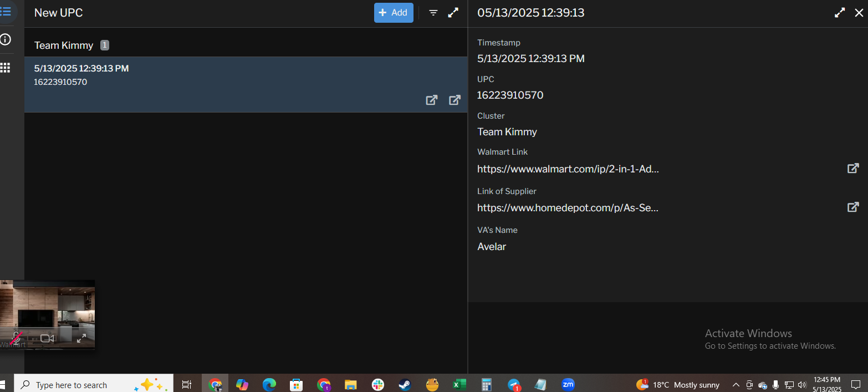
Task: Open the Walmart Link external icon in details
Action: 853,168
